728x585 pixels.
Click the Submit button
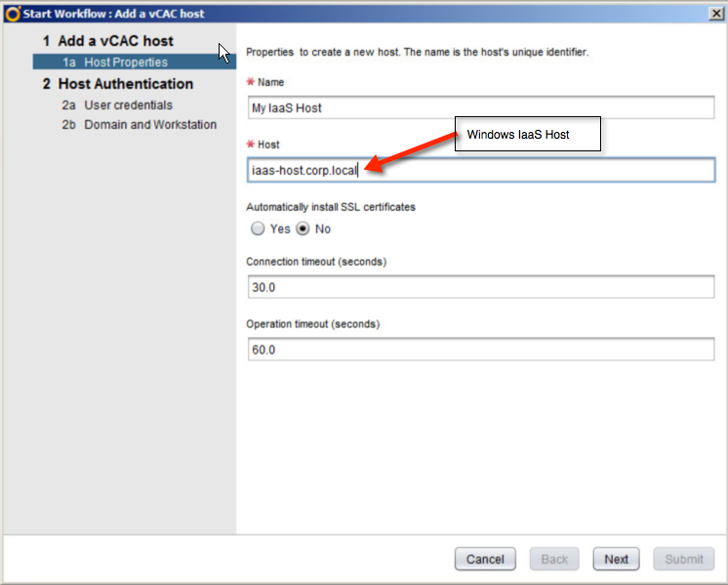point(684,559)
